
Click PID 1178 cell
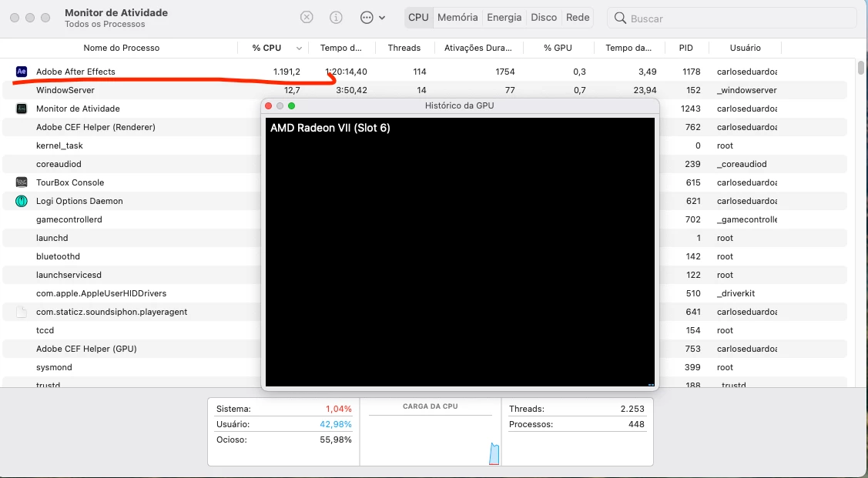692,72
